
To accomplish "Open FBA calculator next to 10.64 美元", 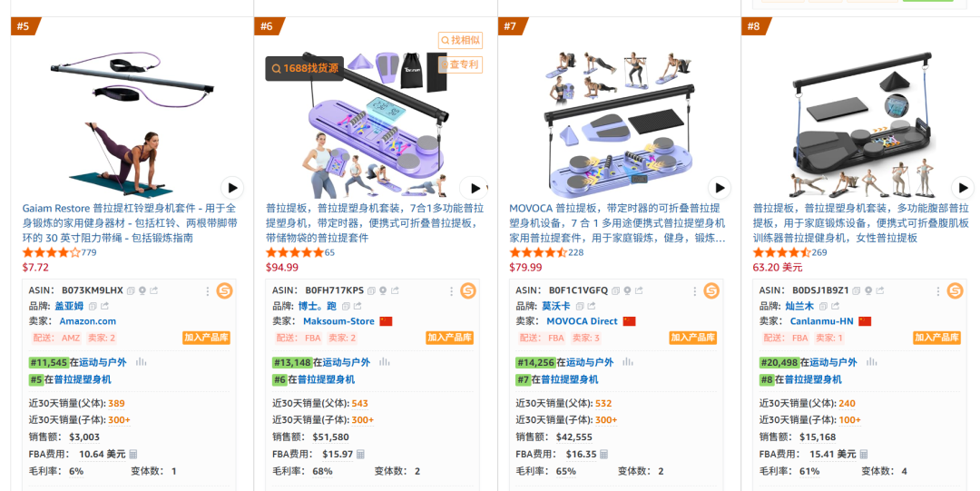I will coord(133,454).
